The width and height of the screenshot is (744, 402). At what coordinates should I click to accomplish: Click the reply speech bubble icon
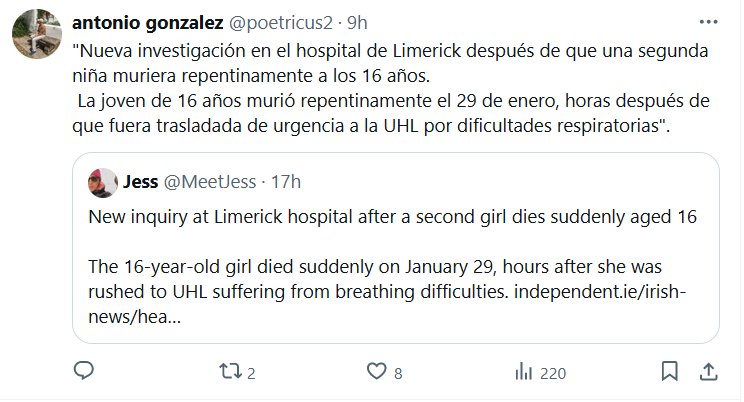(x=84, y=373)
